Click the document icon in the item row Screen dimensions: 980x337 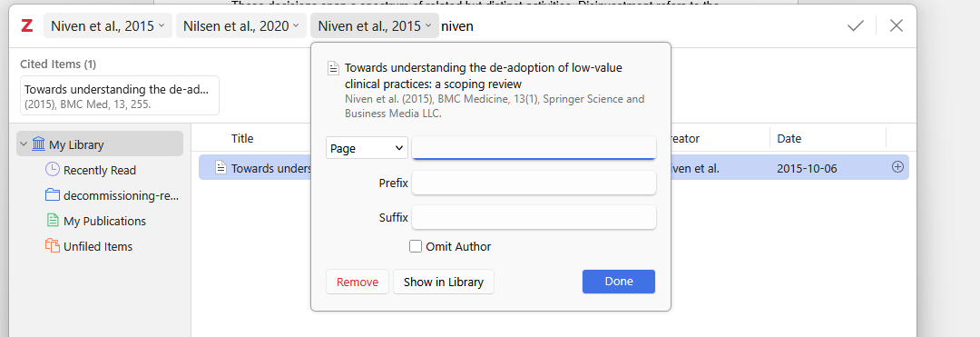tap(220, 167)
